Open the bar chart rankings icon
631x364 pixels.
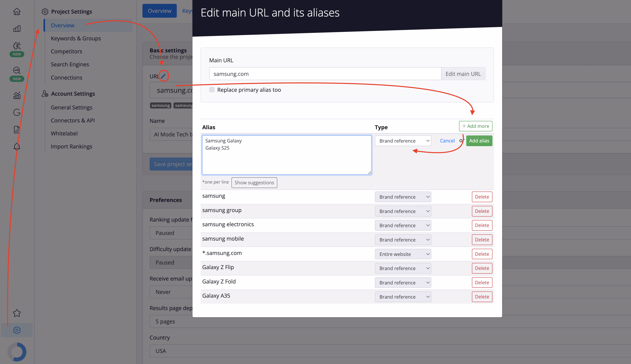tap(17, 29)
